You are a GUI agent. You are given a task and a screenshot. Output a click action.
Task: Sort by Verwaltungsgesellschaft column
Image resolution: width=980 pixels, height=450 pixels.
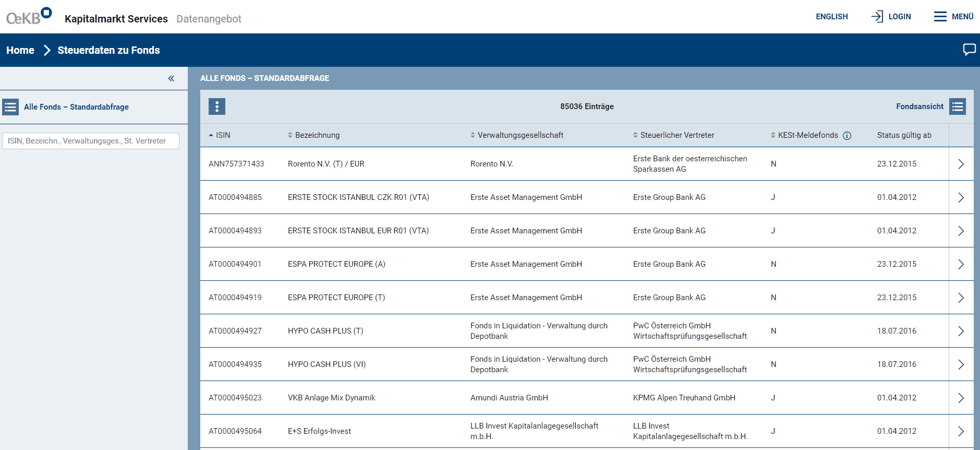click(517, 135)
